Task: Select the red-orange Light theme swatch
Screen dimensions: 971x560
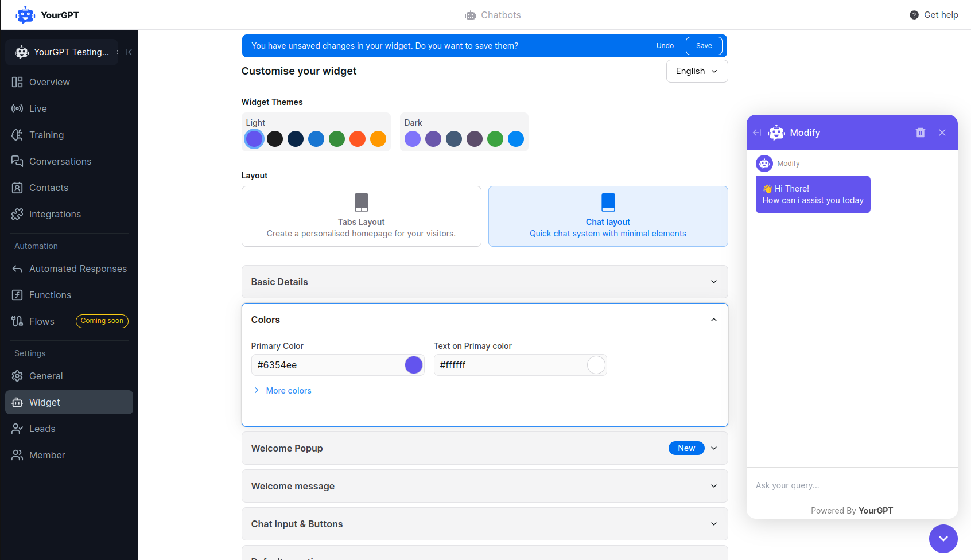Action: [x=358, y=139]
